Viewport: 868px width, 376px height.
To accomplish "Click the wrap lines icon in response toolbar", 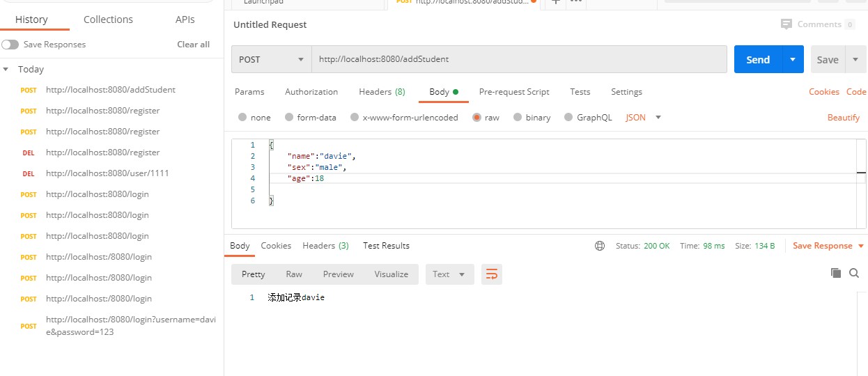I will point(491,274).
